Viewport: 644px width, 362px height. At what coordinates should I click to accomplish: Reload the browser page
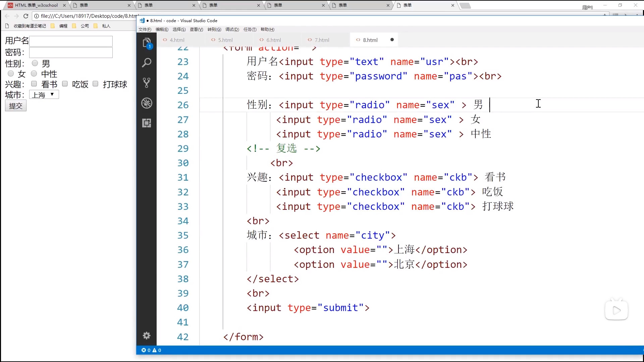point(26,16)
